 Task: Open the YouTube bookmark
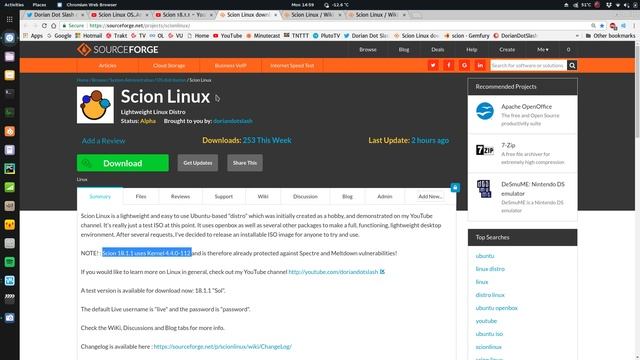click(x=227, y=36)
